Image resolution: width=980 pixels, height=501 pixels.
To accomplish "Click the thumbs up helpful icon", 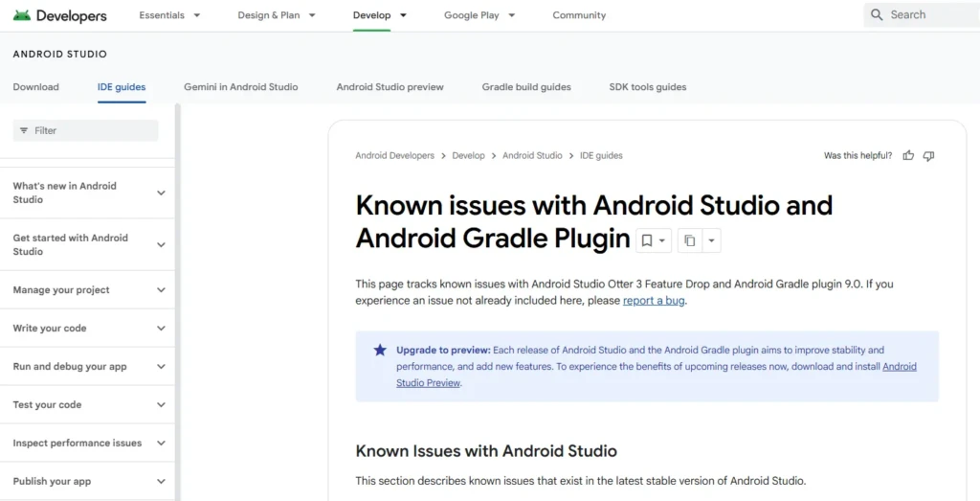I will [x=908, y=156].
